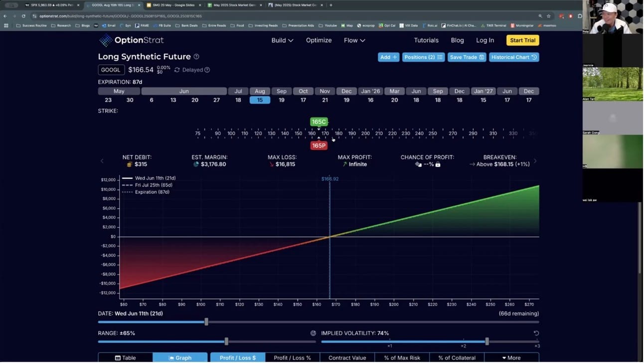Select the Jan '26 16 expiration date

pyautogui.click(x=370, y=100)
